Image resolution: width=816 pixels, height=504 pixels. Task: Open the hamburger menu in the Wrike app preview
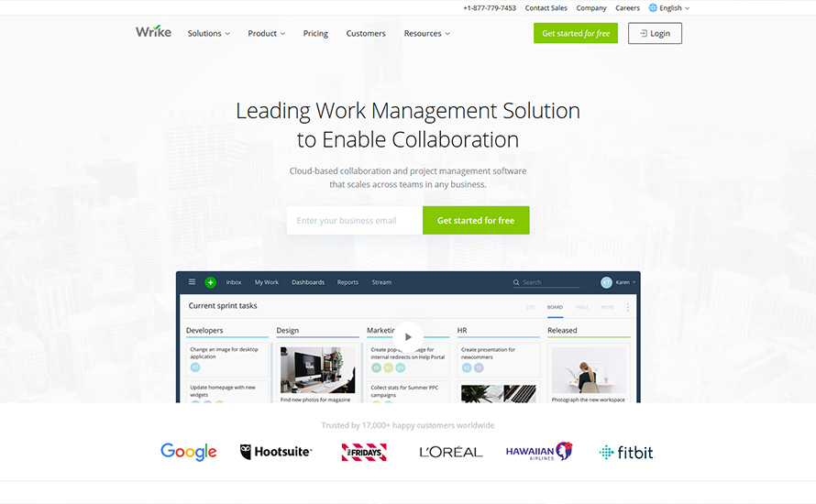pos(192,282)
